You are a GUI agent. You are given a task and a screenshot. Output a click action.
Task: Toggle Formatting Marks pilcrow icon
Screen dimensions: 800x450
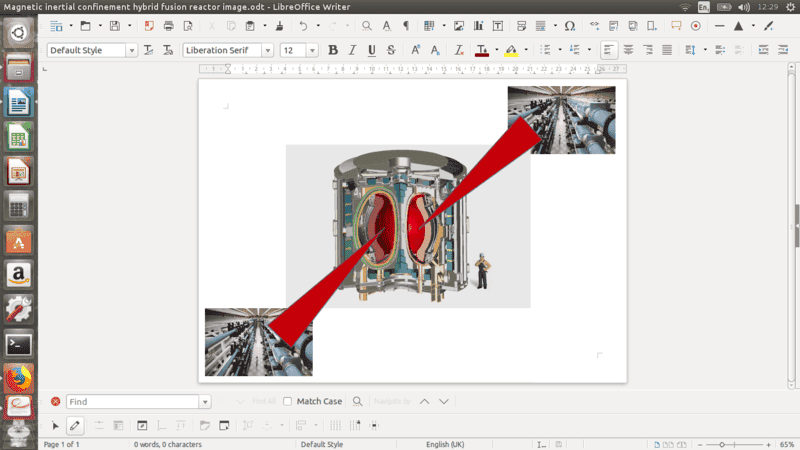point(405,25)
